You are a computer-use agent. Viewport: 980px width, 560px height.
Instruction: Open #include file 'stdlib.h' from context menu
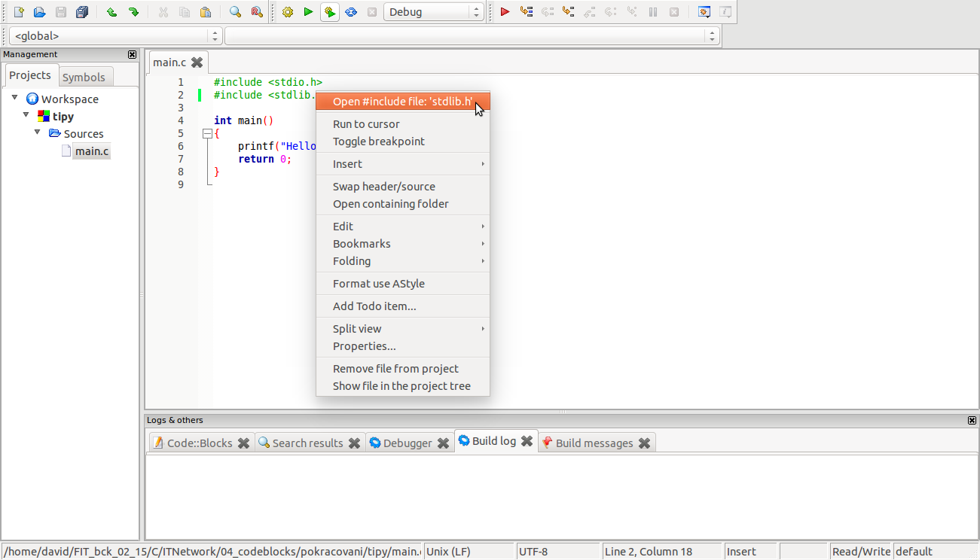pos(403,100)
